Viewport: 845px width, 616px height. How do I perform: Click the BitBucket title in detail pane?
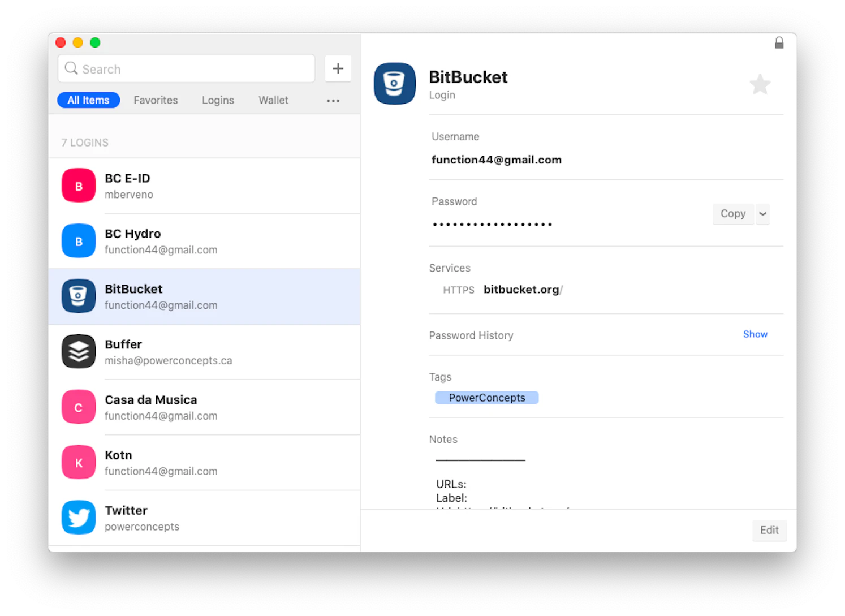468,77
